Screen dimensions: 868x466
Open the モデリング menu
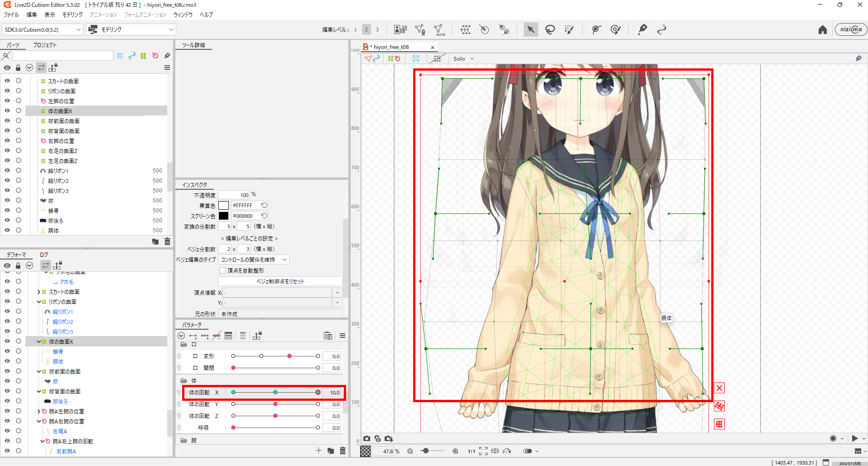pyautogui.click(x=72, y=14)
